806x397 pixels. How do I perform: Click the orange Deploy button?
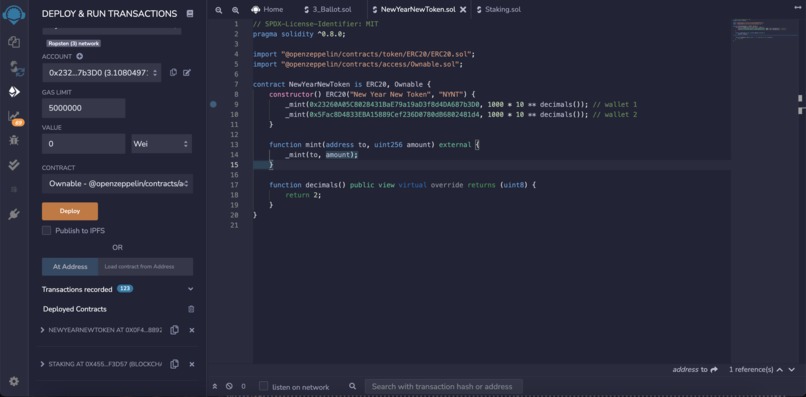tap(70, 211)
